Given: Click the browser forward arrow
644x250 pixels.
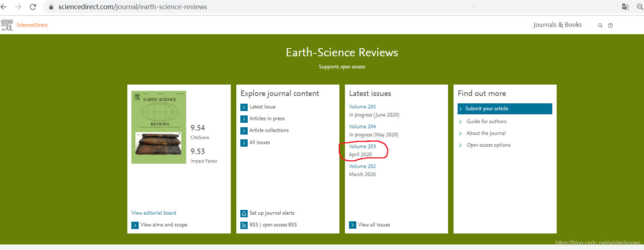Looking at the screenshot, I should pos(18,7).
